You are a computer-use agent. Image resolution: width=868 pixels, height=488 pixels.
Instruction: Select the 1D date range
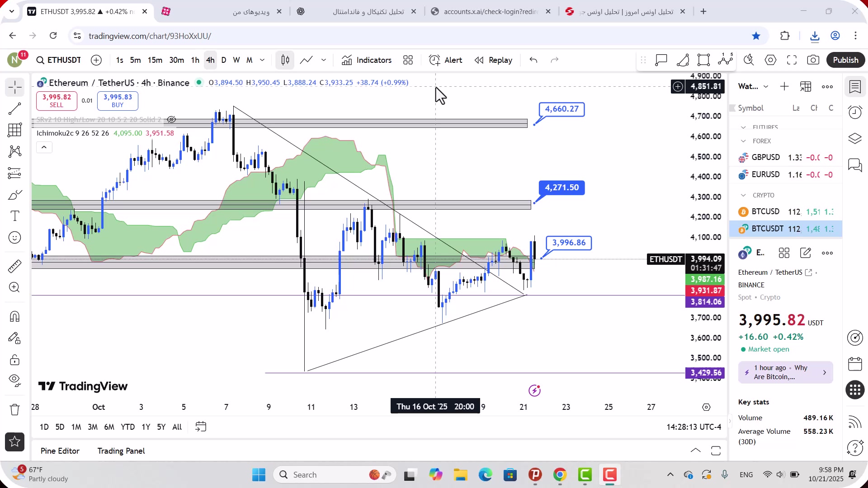point(44,427)
